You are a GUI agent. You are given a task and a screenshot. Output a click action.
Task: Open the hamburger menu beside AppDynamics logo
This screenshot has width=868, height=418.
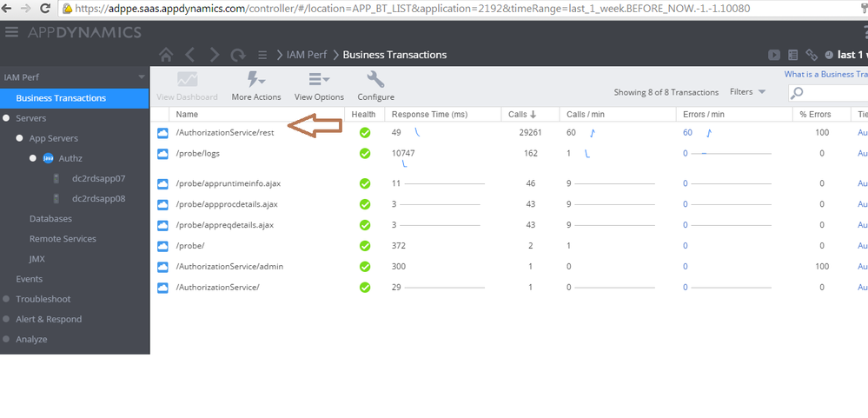pyautogui.click(x=11, y=33)
